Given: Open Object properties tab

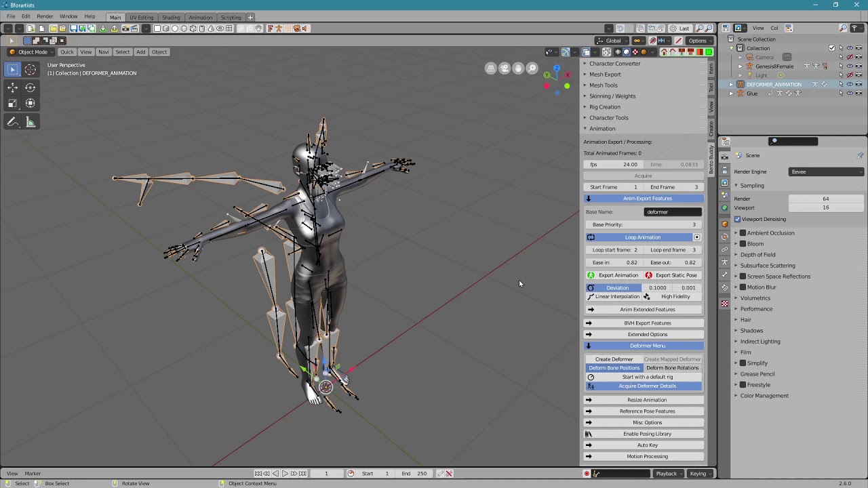Looking at the screenshot, I should [x=724, y=224].
